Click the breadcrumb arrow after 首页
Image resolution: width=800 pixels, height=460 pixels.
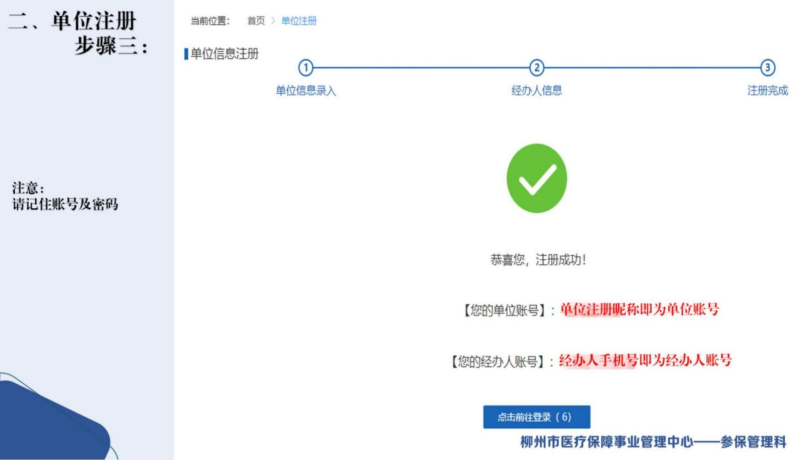(x=273, y=21)
